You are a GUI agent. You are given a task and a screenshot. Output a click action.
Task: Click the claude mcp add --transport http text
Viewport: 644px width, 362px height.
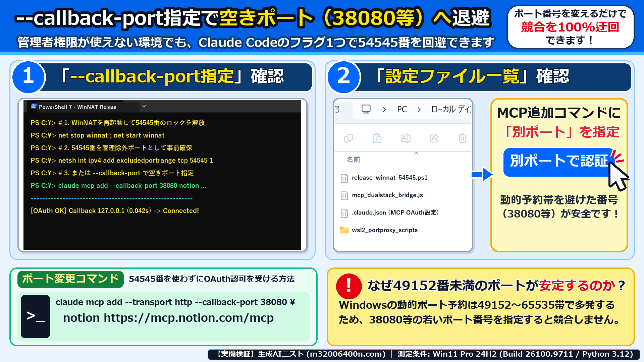(175, 302)
